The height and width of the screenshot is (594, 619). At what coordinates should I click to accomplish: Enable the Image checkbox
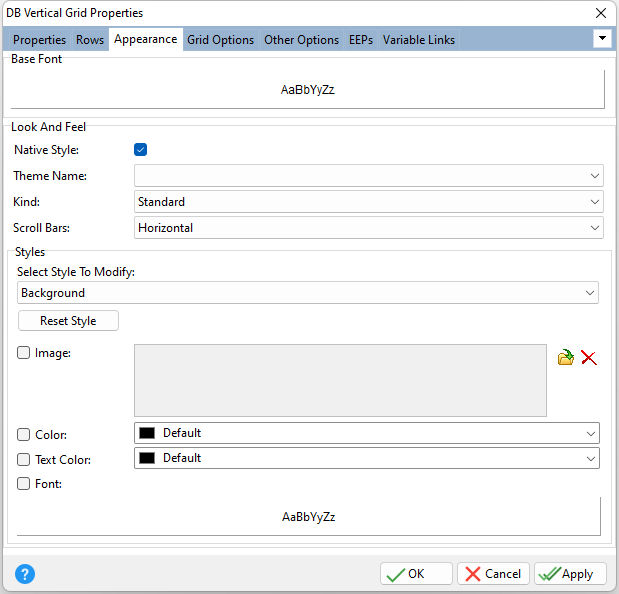pos(23,352)
